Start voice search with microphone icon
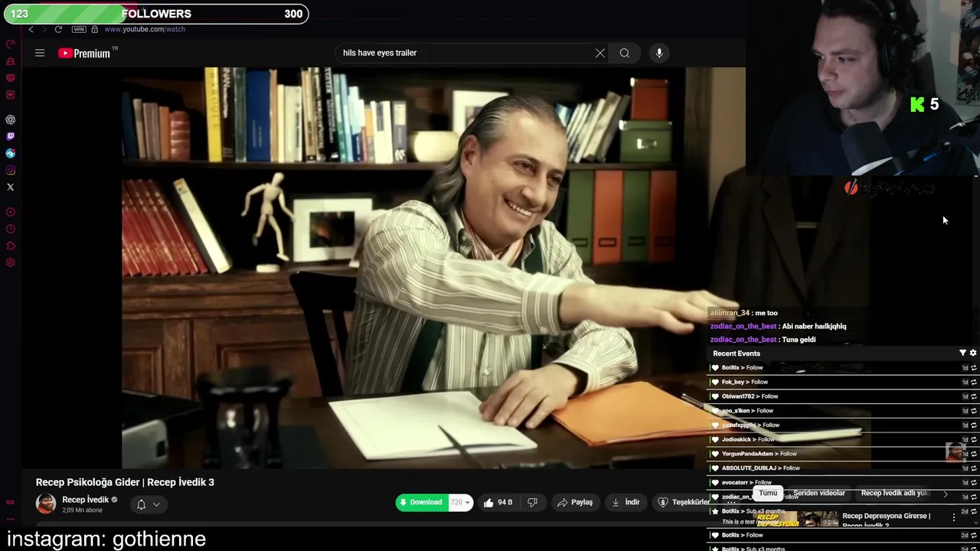Screen dimensions: 980x551 (659, 53)
